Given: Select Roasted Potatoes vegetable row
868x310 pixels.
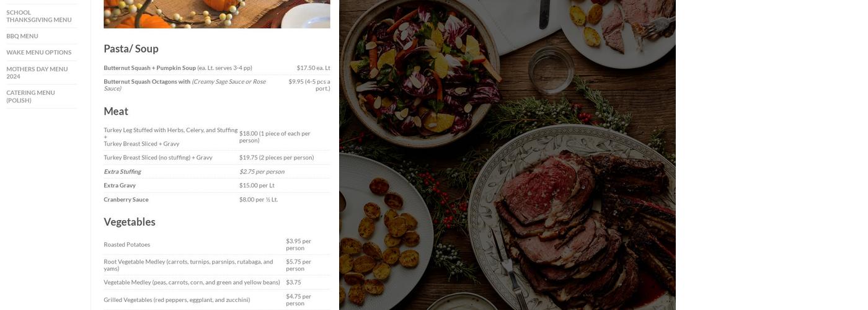Looking at the screenshot, I should (217, 244).
